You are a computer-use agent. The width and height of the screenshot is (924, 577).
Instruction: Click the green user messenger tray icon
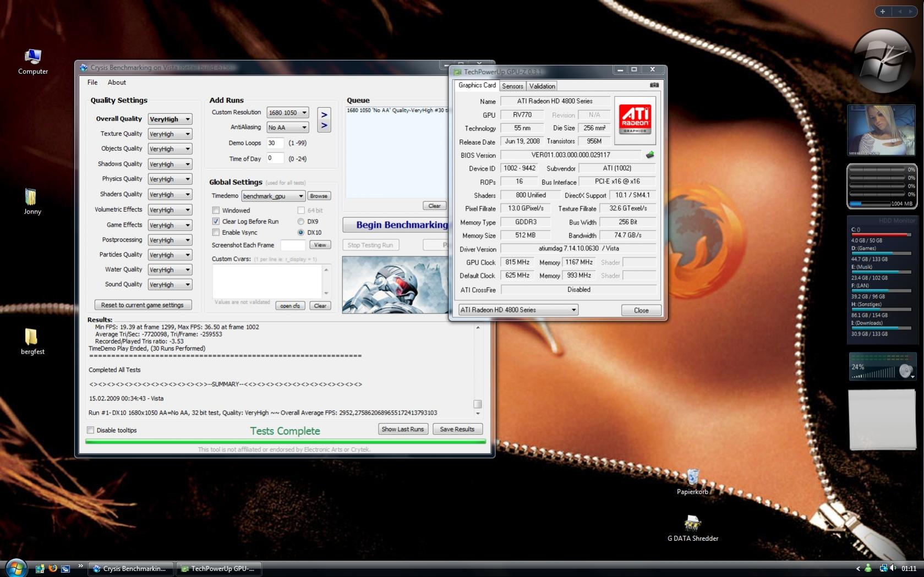[x=868, y=568]
